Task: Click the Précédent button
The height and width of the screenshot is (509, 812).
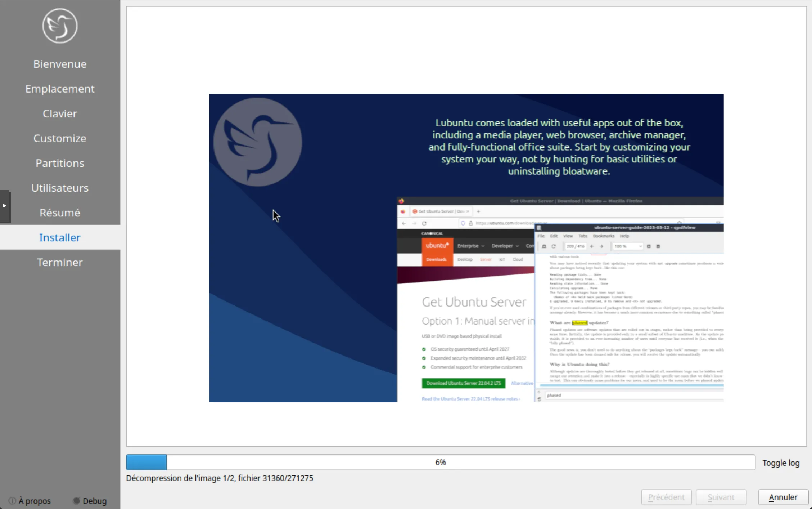Action: pos(666,497)
